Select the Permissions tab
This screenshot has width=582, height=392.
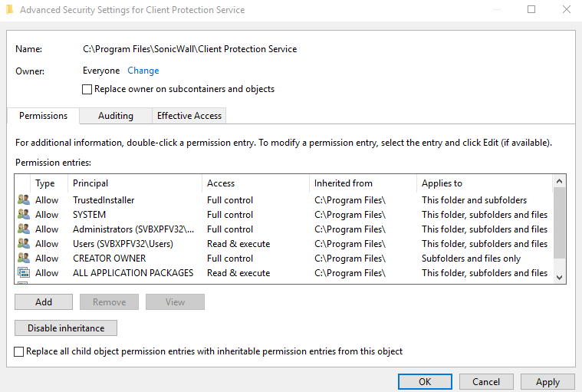click(x=43, y=116)
